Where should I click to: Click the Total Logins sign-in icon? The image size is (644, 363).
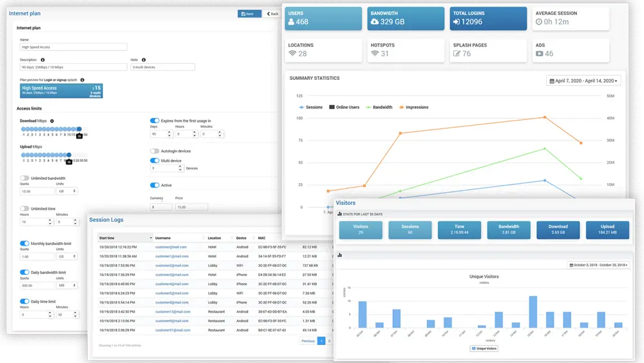click(456, 22)
